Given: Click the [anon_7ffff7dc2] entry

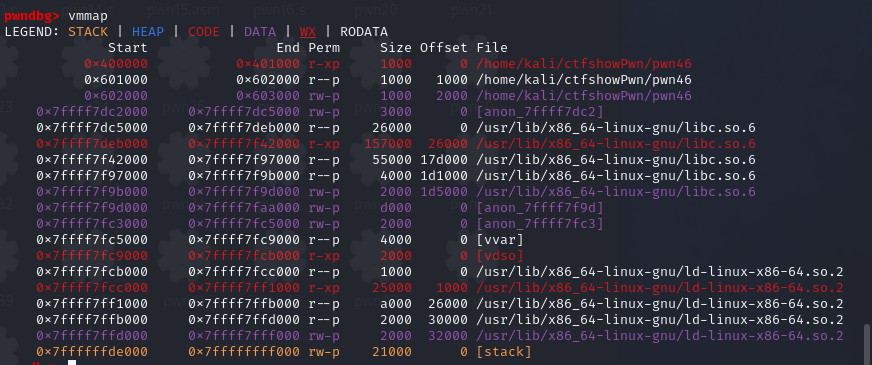Looking at the screenshot, I should [x=539, y=112].
